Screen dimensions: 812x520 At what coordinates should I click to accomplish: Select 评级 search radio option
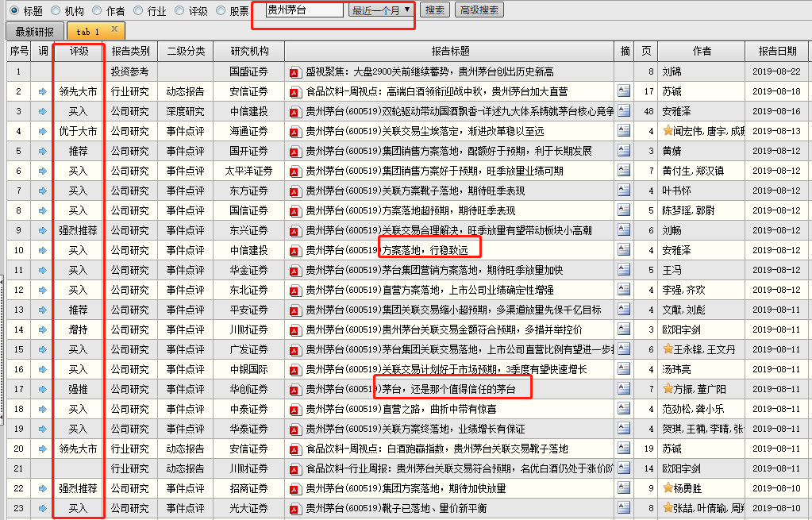click(179, 10)
